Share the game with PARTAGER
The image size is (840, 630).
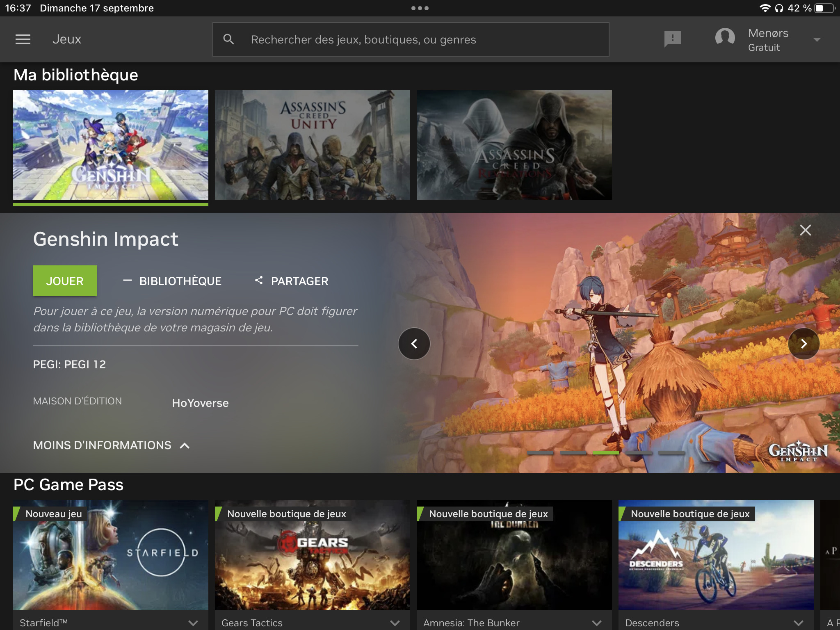pyautogui.click(x=292, y=281)
